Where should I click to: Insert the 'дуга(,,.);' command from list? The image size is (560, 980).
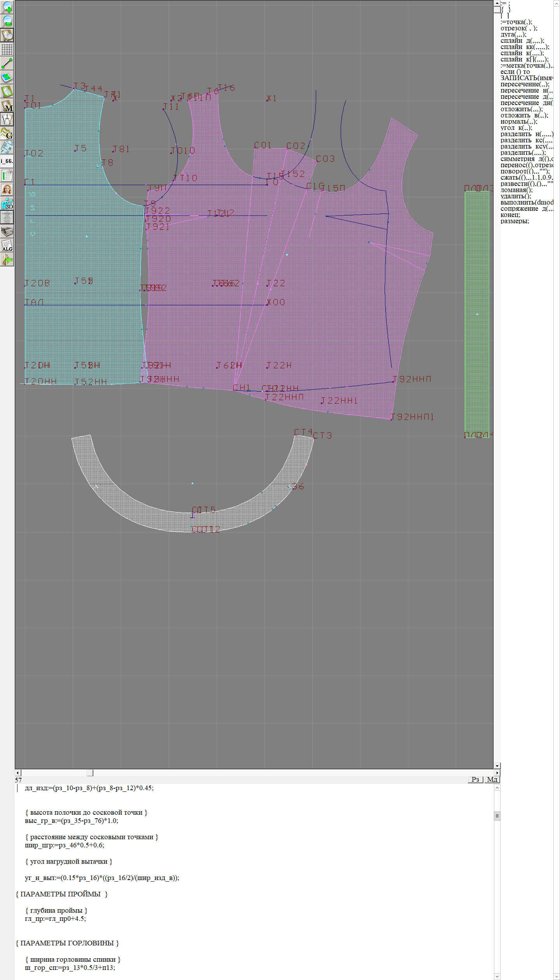tap(513, 35)
